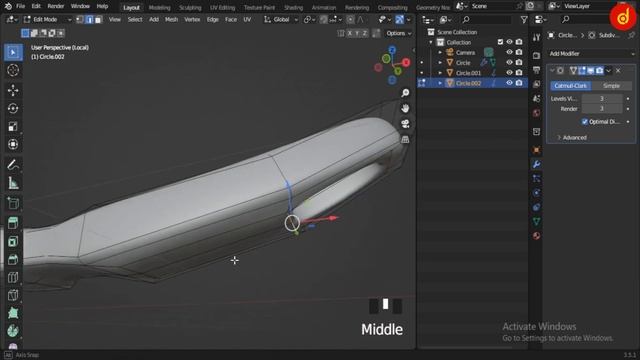640x360 pixels.
Task: Open Physics properties tab
Action: tap(536, 193)
